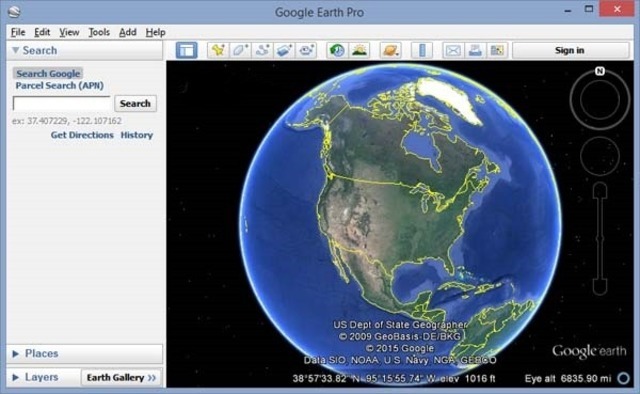Click the Search button
Screen dimensions: 640x394
point(135,103)
